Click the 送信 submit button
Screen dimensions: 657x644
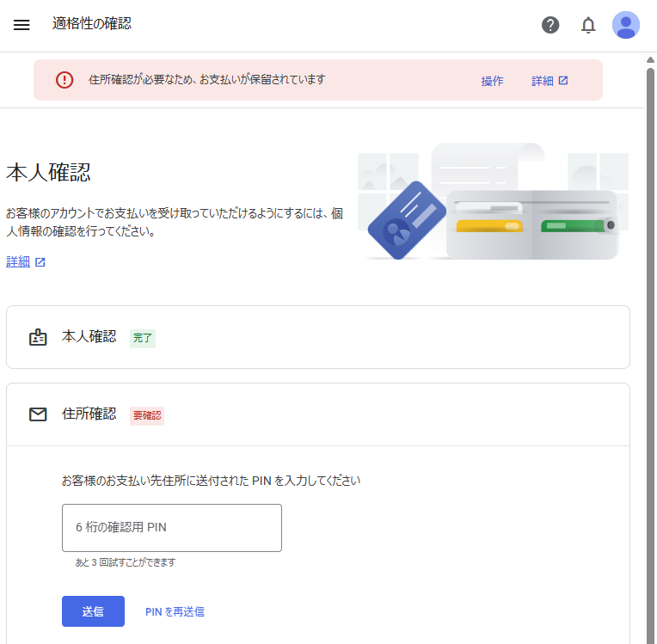93,611
